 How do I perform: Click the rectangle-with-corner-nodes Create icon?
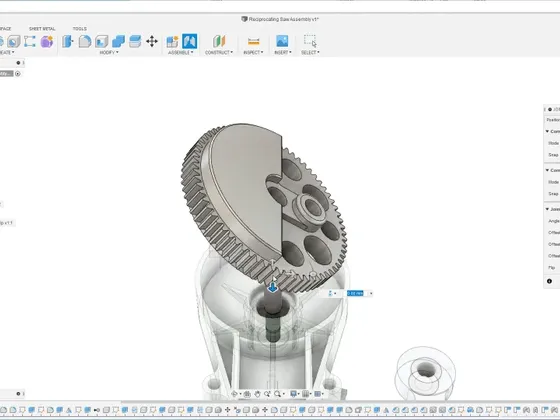click(30, 41)
